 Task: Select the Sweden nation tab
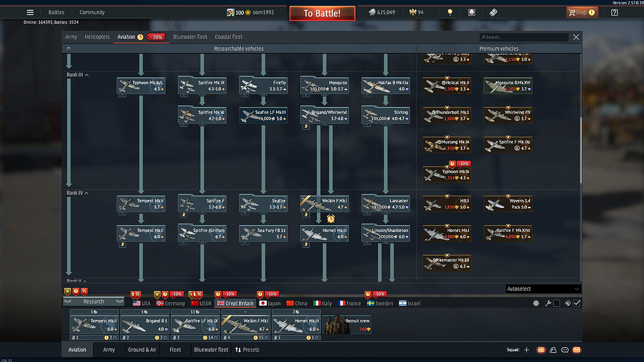(380, 303)
